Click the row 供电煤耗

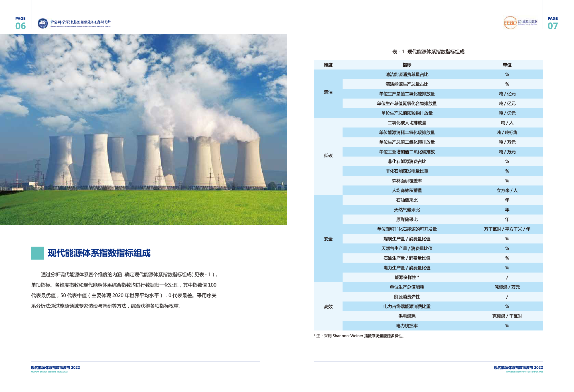tap(443, 316)
